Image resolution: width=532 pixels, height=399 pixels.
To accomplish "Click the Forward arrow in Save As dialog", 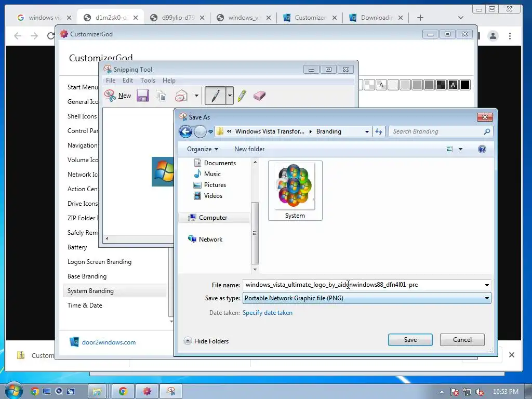I will [200, 131].
